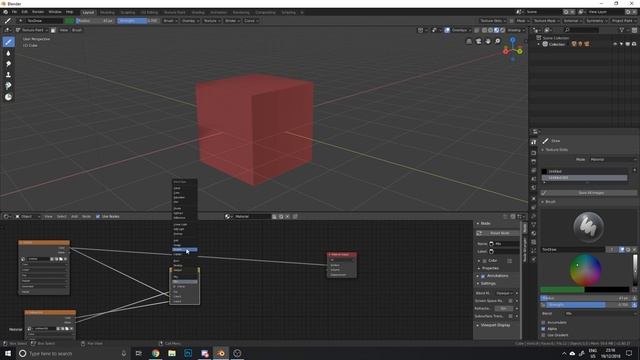Switch to the Layout workspace tab
Viewport: 640px width, 360px height.
(x=88, y=12)
